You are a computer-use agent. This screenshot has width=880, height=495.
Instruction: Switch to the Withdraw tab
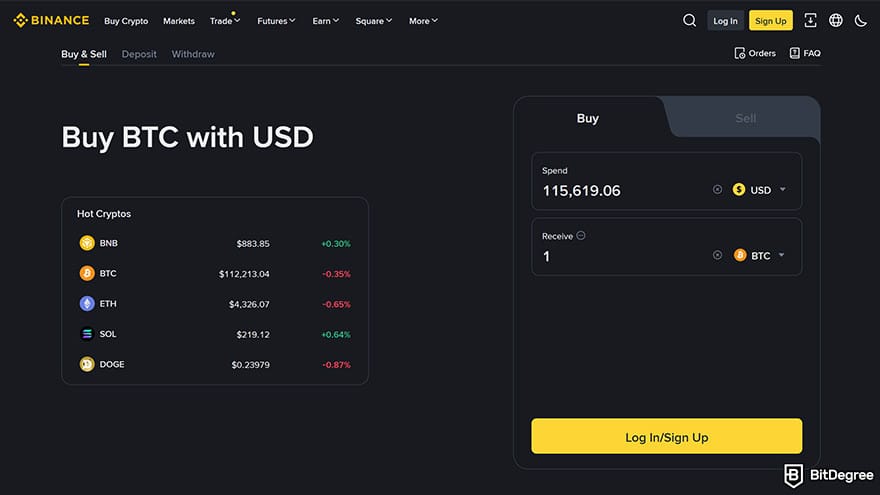193,54
